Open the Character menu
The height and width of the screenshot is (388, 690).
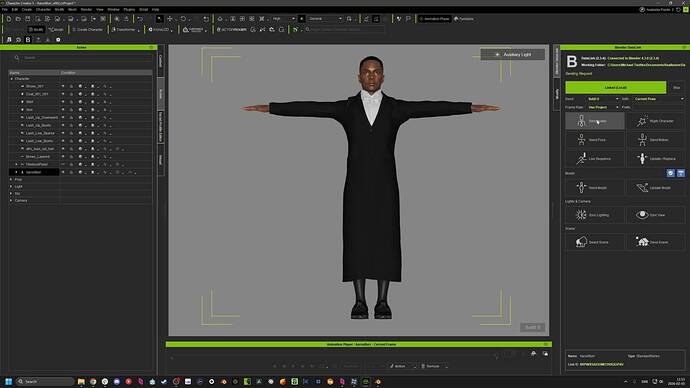[x=43, y=9]
